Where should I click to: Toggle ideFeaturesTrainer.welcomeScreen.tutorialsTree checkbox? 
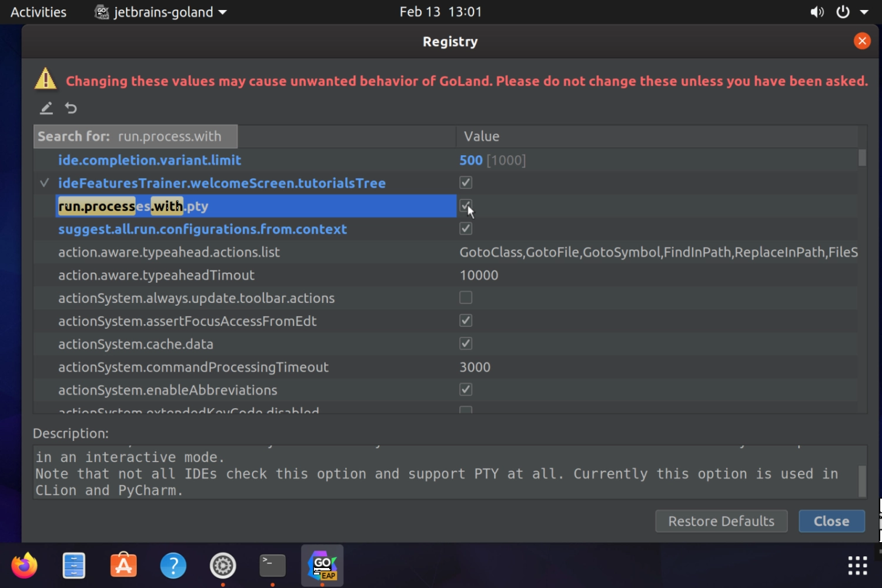click(466, 183)
